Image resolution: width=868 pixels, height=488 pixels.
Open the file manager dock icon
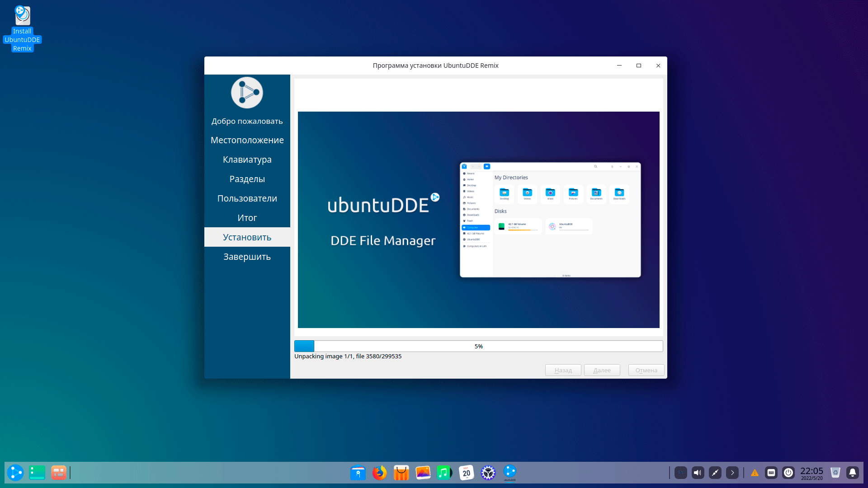click(358, 473)
